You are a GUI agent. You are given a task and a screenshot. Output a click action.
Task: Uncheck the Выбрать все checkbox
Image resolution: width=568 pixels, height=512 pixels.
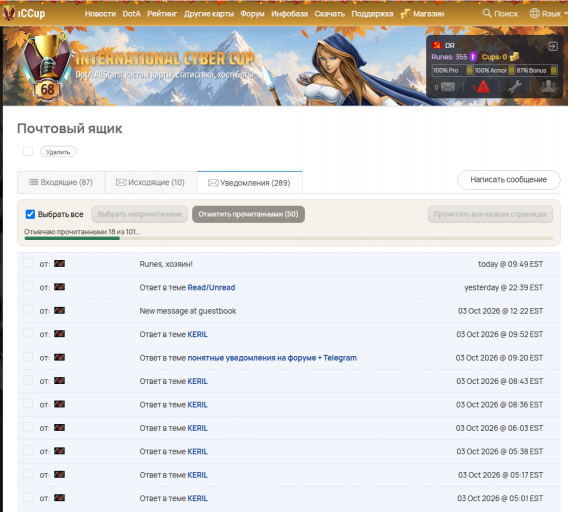(x=30, y=214)
